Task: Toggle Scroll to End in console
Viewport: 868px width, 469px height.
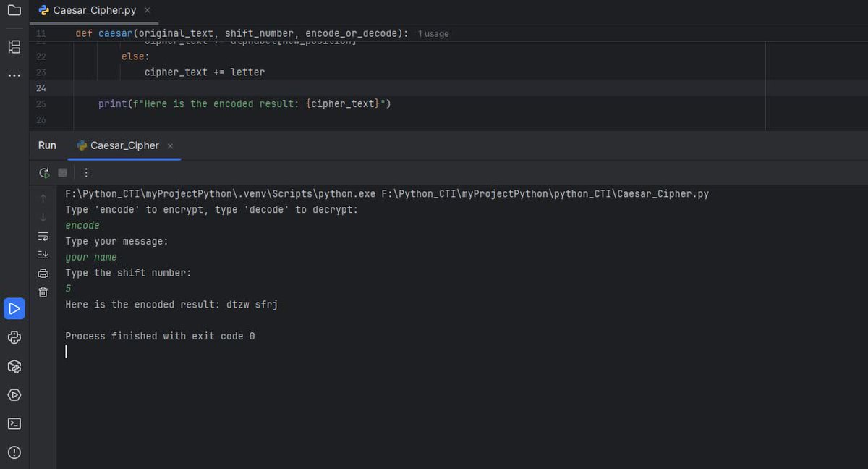Action: (x=43, y=255)
